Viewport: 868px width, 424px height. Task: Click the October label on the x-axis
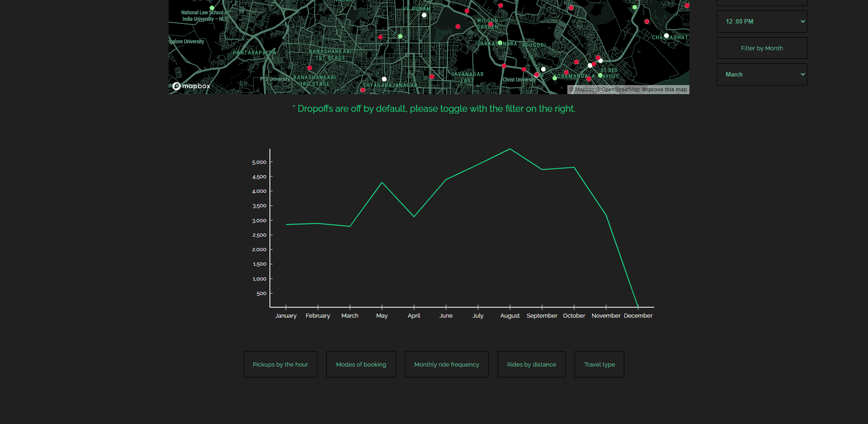574,316
